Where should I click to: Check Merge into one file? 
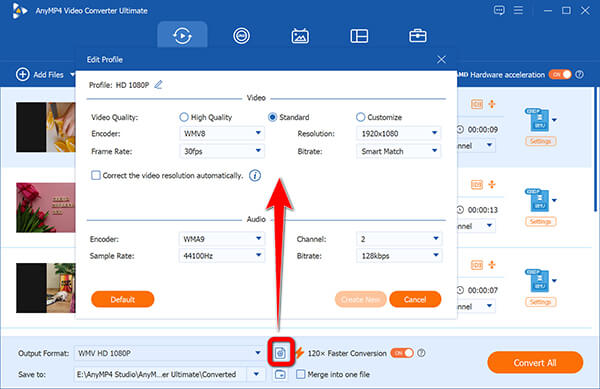coord(301,374)
